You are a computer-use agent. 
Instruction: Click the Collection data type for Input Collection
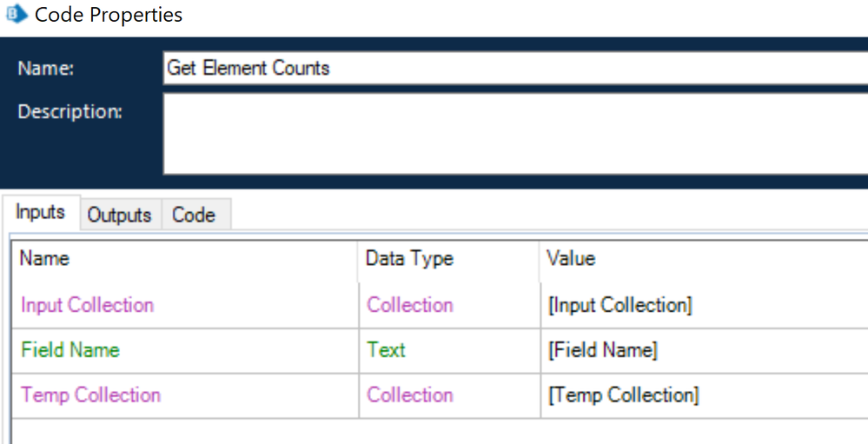click(x=410, y=305)
